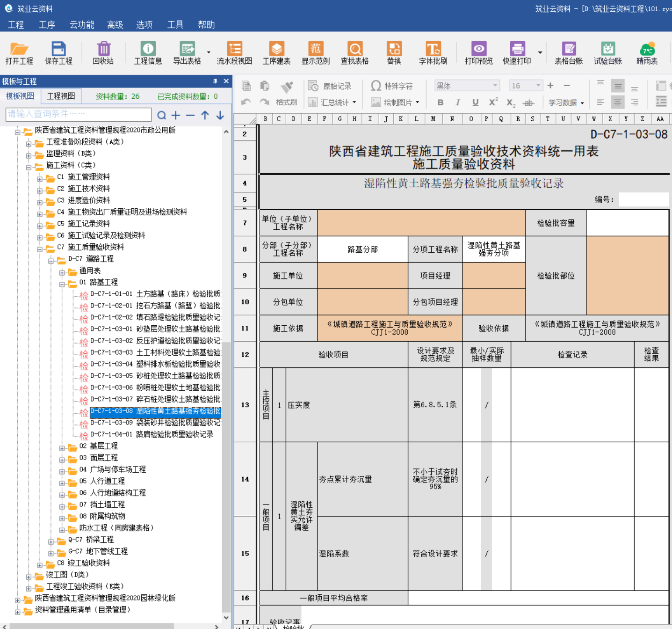Open 流水段视图 view
This screenshot has height=629, width=672.
coord(234,53)
